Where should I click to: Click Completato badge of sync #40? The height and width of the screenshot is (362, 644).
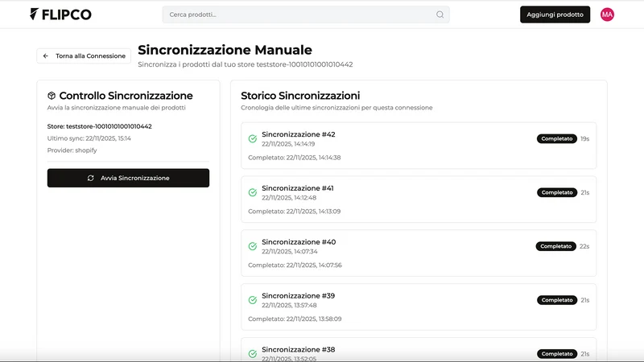pos(555,246)
